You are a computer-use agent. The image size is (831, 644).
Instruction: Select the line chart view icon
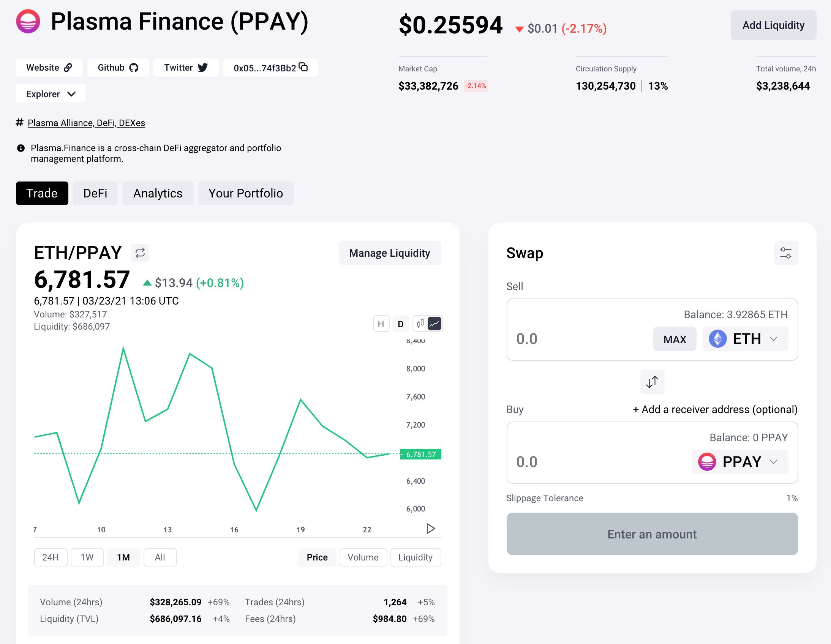click(x=434, y=324)
